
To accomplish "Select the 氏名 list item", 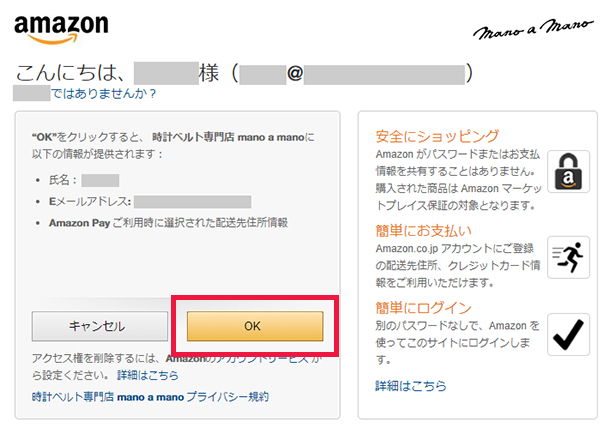I will (x=84, y=181).
